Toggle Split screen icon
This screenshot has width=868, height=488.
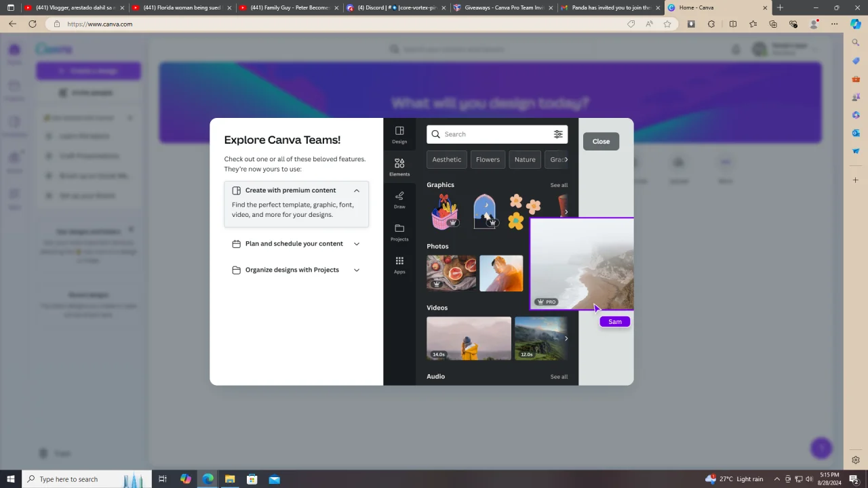click(x=733, y=24)
